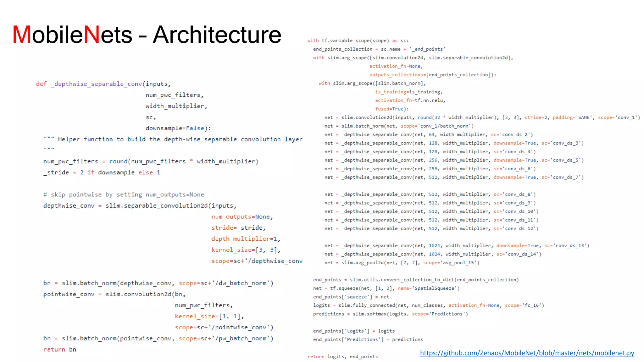Click the slim.fully_connected logits line
644x362 pixels.
click(428, 305)
